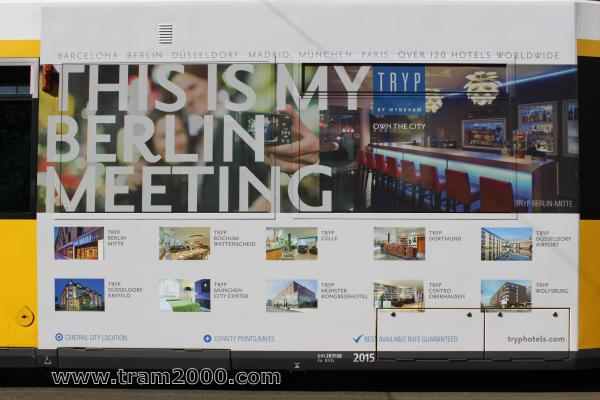Click the Loyalty Points plus icon
This screenshot has width=600, height=400.
[x=207, y=338]
